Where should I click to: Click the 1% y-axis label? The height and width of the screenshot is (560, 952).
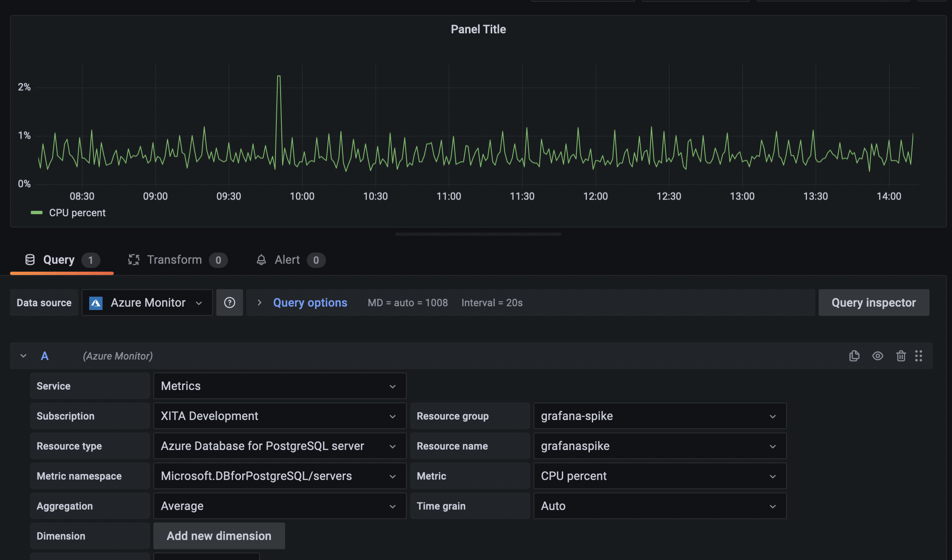click(x=24, y=135)
